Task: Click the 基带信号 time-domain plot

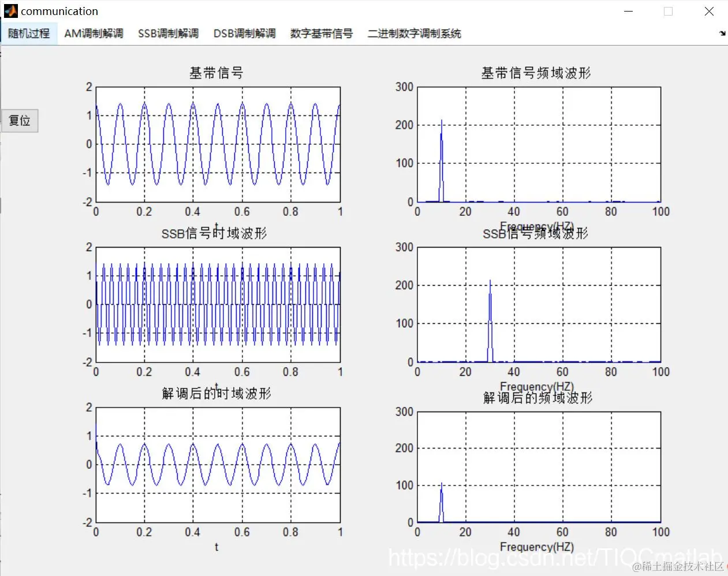Action: tap(218, 144)
